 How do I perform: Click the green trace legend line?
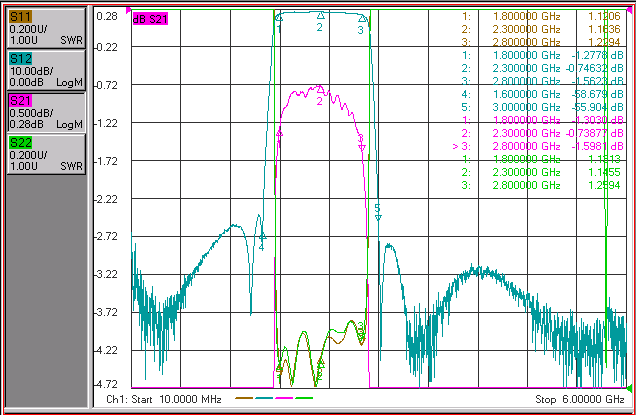coord(304,398)
